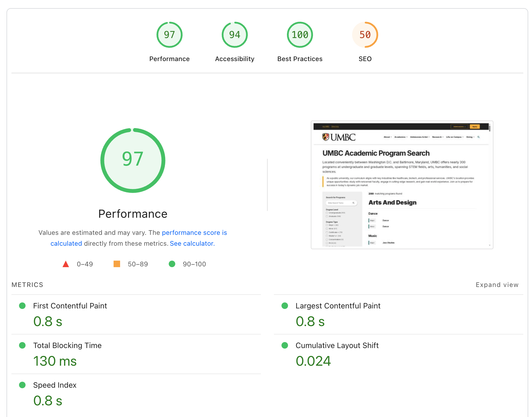Click the Accessibility score gauge 94
The height and width of the screenshot is (417, 532).
(234, 35)
